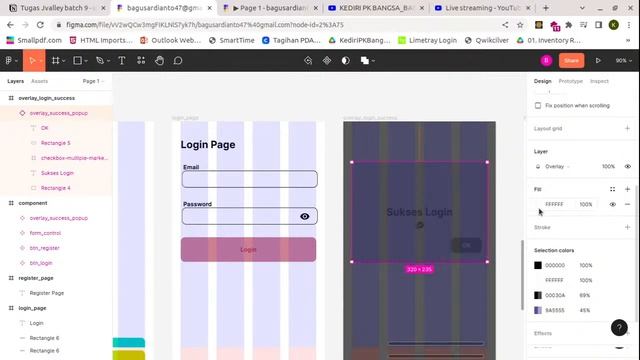Open the Figma main menu icon
The height and width of the screenshot is (360, 640).
click(9, 60)
